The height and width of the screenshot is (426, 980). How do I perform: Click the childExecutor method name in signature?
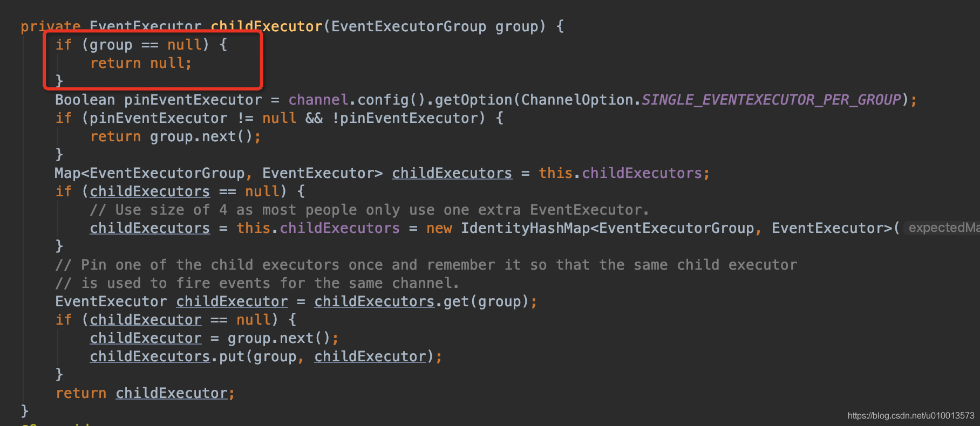[x=266, y=26]
